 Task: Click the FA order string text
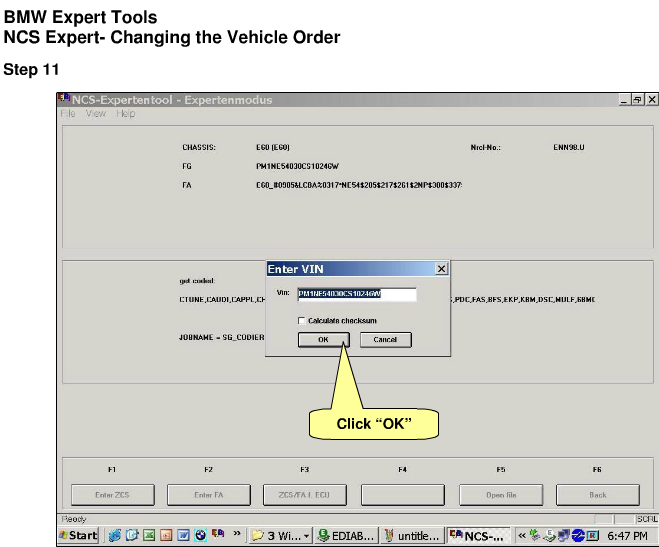tap(359, 185)
